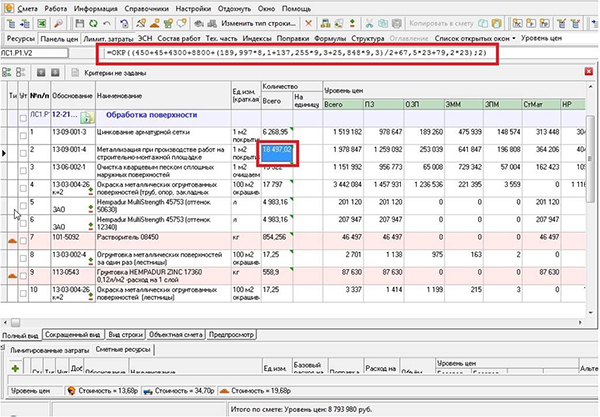The image size is (600, 417).
Task: Open search with the magnifier icon
Action: [x=58, y=24]
